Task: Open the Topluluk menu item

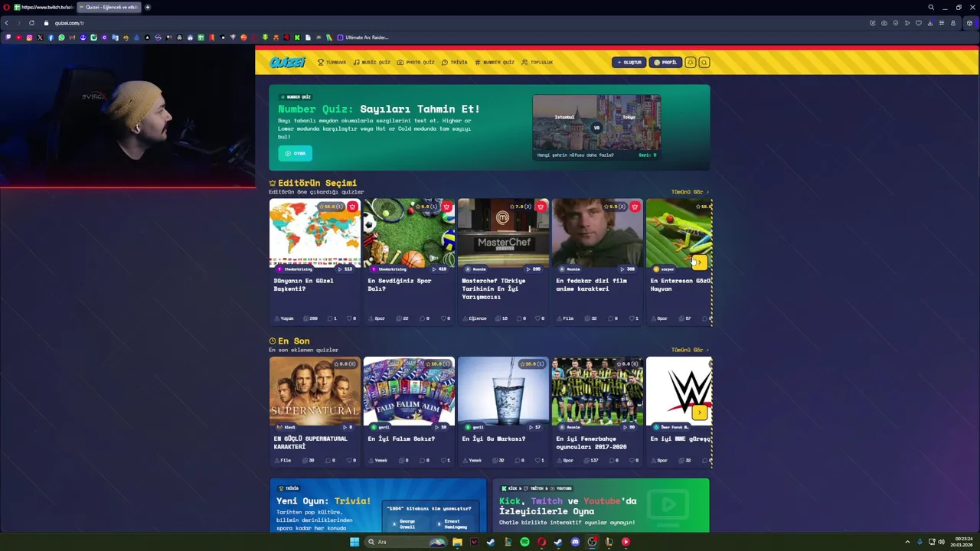Action: [537, 62]
